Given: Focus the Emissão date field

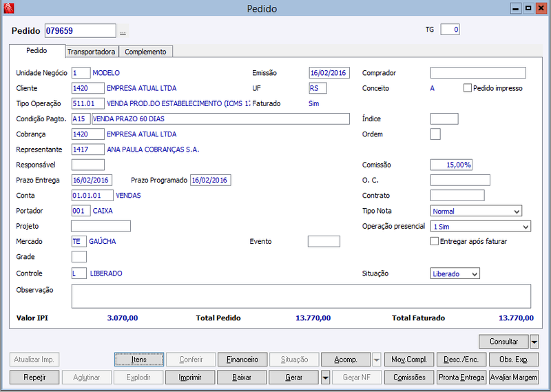Looking at the screenshot, I should click(x=329, y=73).
